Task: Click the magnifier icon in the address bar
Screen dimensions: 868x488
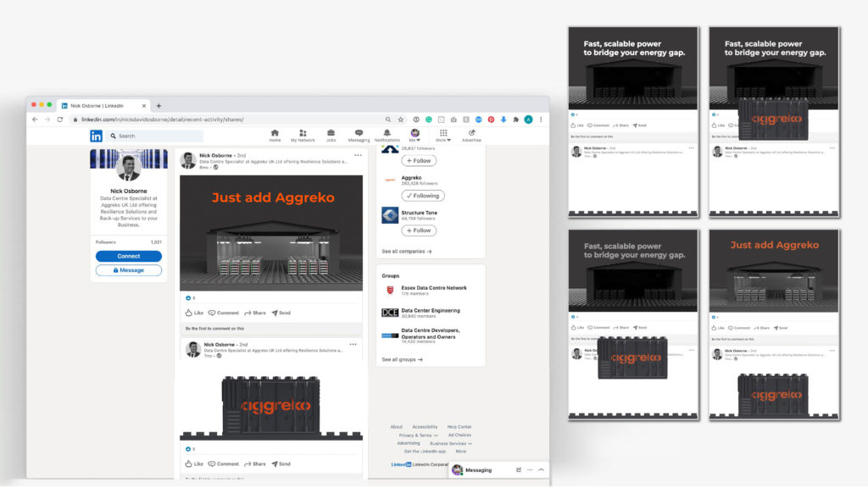Action: [x=388, y=119]
